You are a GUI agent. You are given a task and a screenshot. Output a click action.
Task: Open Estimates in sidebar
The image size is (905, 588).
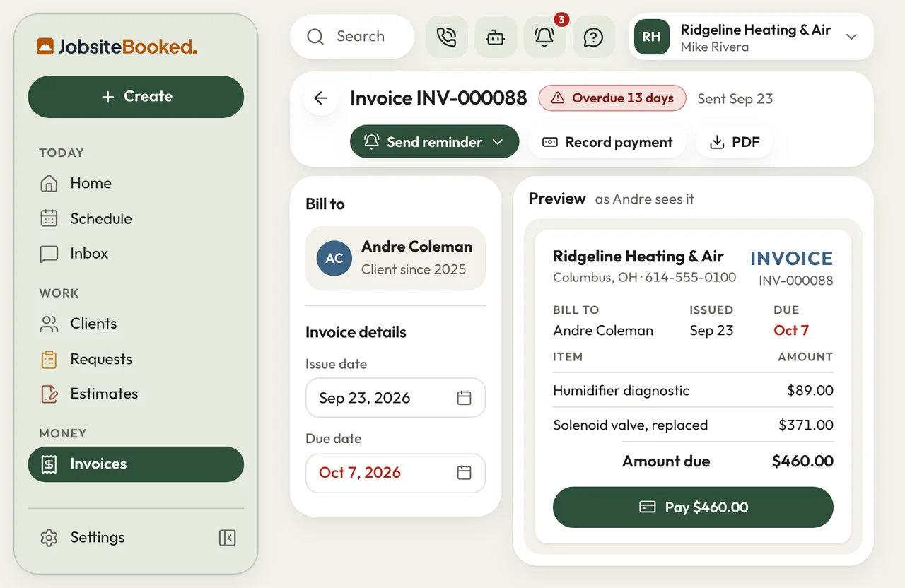tap(136, 394)
